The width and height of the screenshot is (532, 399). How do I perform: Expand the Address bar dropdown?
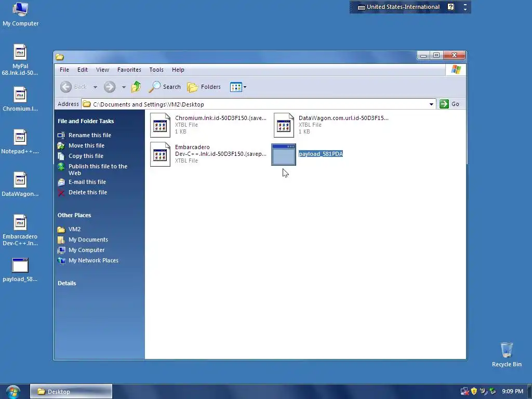coord(431,104)
